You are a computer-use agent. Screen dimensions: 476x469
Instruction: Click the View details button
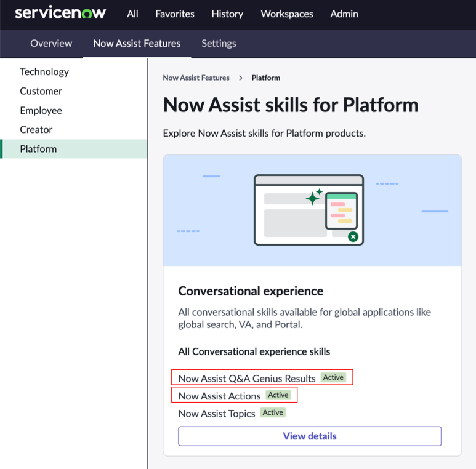pos(310,436)
